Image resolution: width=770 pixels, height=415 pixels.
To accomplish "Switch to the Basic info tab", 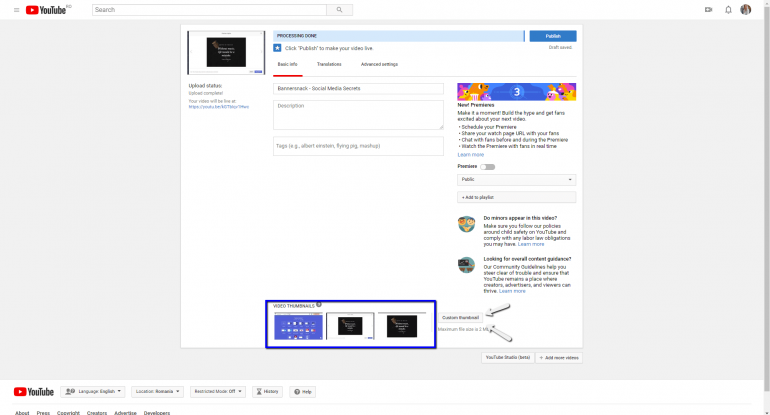I will pyautogui.click(x=287, y=64).
